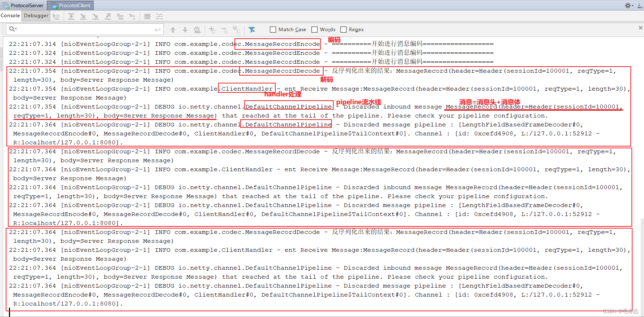Add selection for next occurrence
This screenshot has height=317, width=644.
(x=212, y=30)
